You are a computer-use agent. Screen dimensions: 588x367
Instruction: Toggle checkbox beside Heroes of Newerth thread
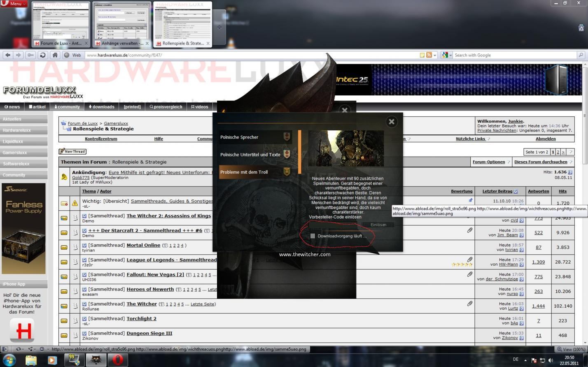coord(84,289)
